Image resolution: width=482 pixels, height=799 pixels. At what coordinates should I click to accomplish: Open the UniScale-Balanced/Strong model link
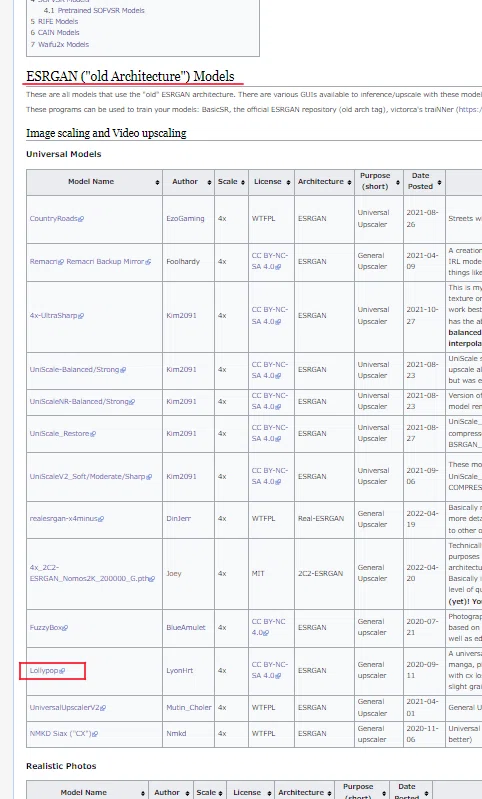click(77, 369)
